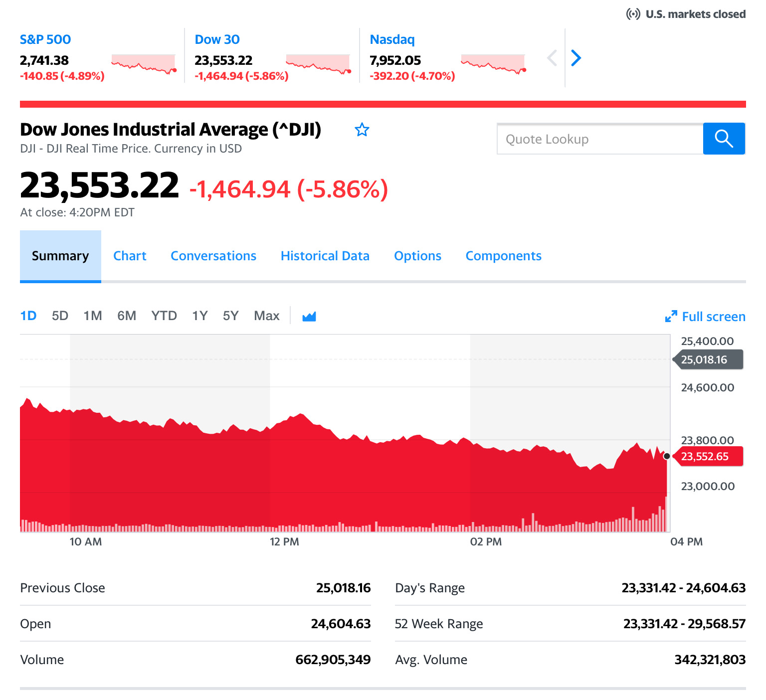Click the 24,600.00 price axis label
766x700 pixels.
(x=708, y=387)
